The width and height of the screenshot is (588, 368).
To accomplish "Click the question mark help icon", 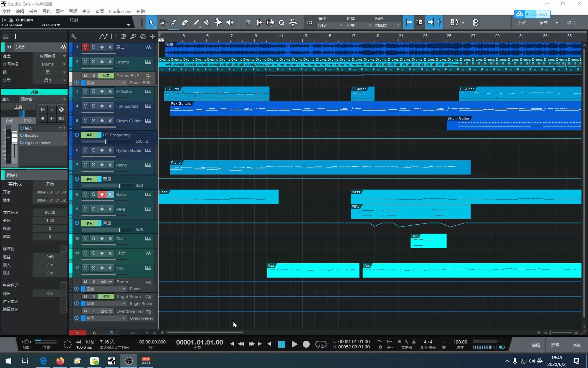I will tap(248, 22).
